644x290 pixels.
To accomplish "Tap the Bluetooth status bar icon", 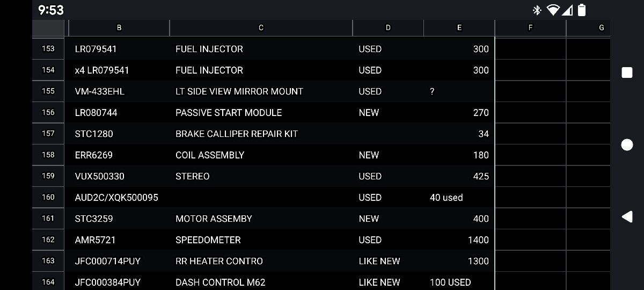I will pyautogui.click(x=536, y=10).
